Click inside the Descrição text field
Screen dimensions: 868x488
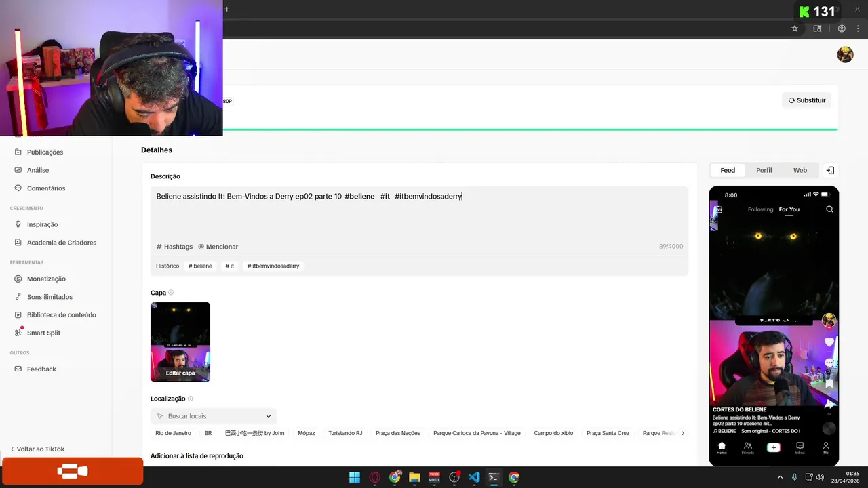[419, 213]
